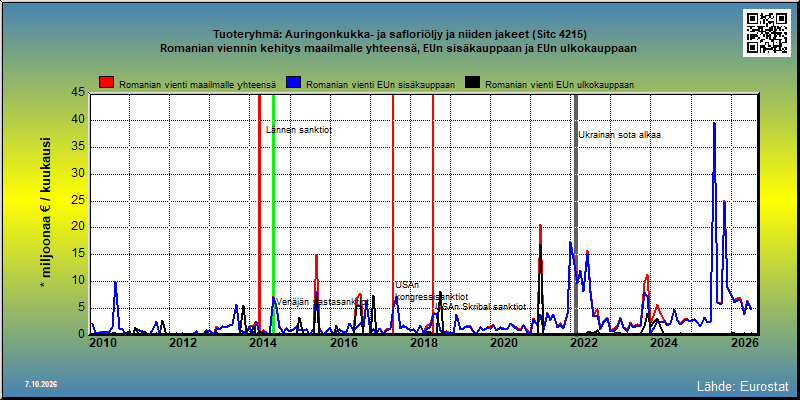Click the y-axis value 20
The height and width of the screenshot is (400, 800).
coord(78,227)
